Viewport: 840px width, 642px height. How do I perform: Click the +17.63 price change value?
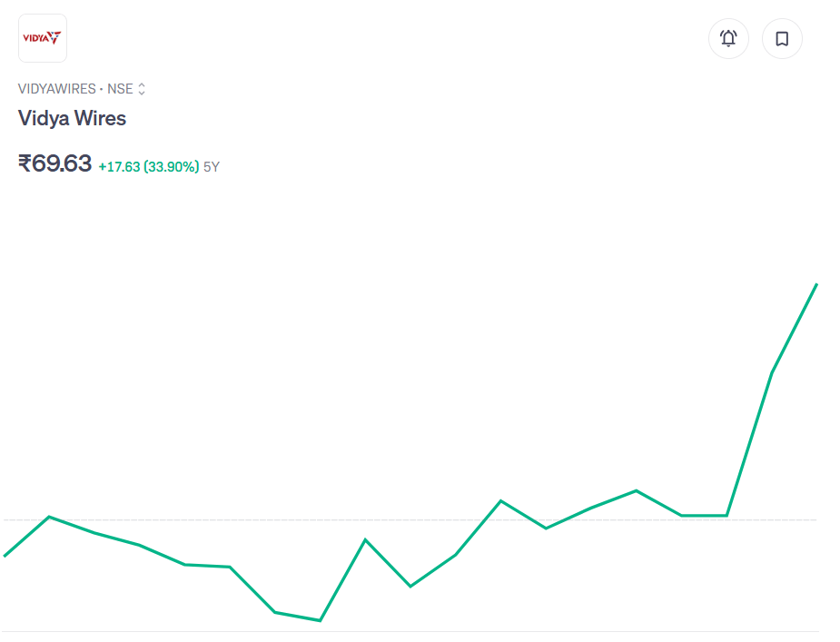(x=118, y=167)
